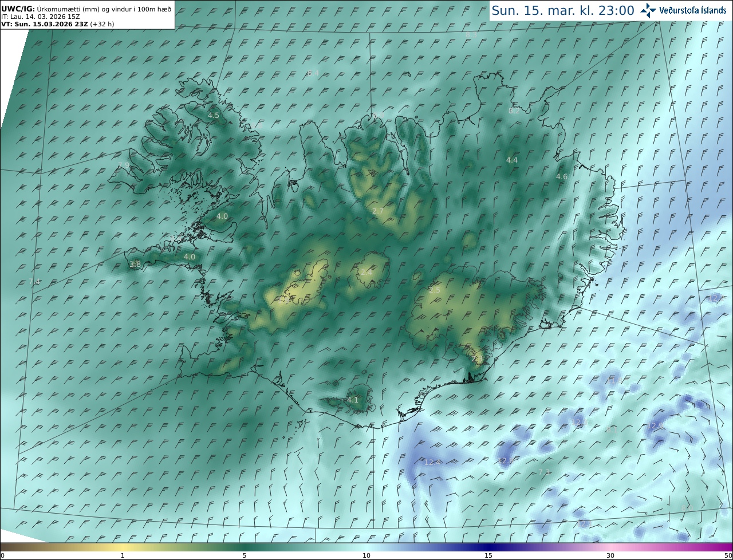This screenshot has width=733, height=560.
Task: Click the 'Veðurstofa Íslands' logo text
Action: coord(693,10)
